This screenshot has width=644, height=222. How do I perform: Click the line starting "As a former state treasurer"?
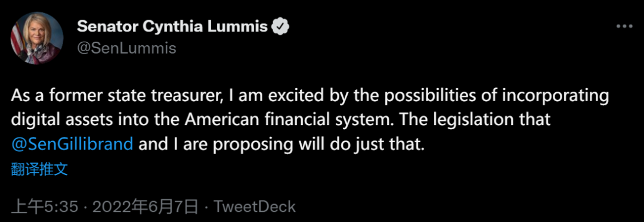[x=309, y=97]
